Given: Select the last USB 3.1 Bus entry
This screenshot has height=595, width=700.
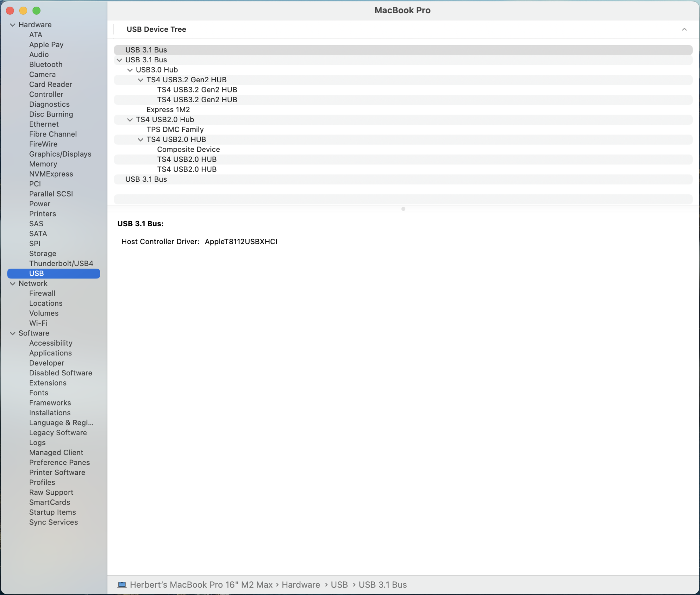Looking at the screenshot, I should [146, 179].
